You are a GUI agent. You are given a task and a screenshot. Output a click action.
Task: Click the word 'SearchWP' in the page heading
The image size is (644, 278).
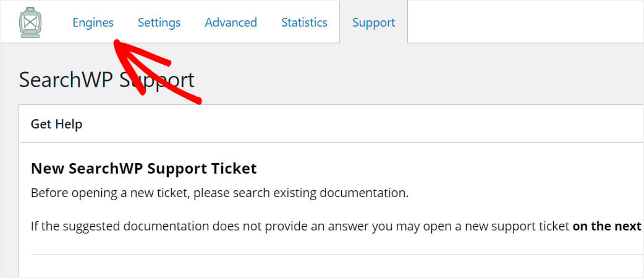(66, 80)
